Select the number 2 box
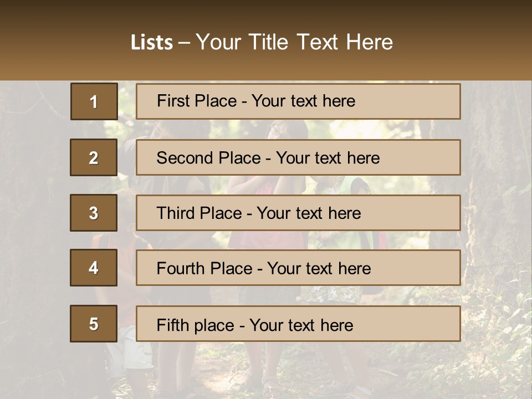The width and height of the screenshot is (532, 399). pyautogui.click(x=94, y=157)
